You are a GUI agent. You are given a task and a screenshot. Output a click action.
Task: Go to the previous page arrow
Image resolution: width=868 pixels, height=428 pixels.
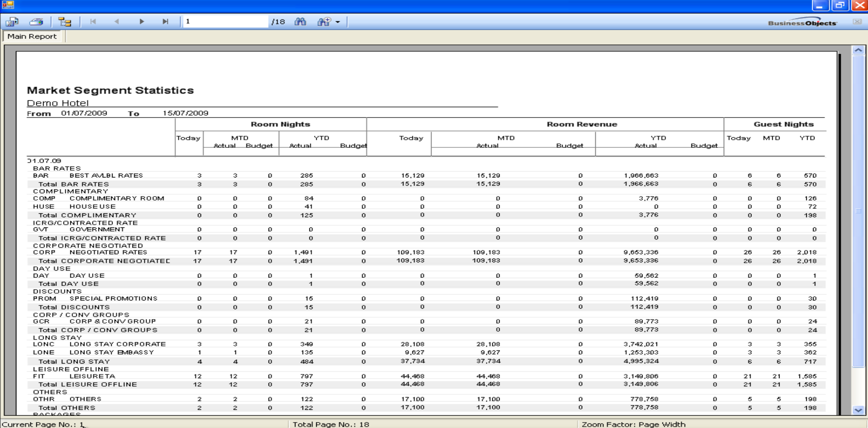click(117, 21)
